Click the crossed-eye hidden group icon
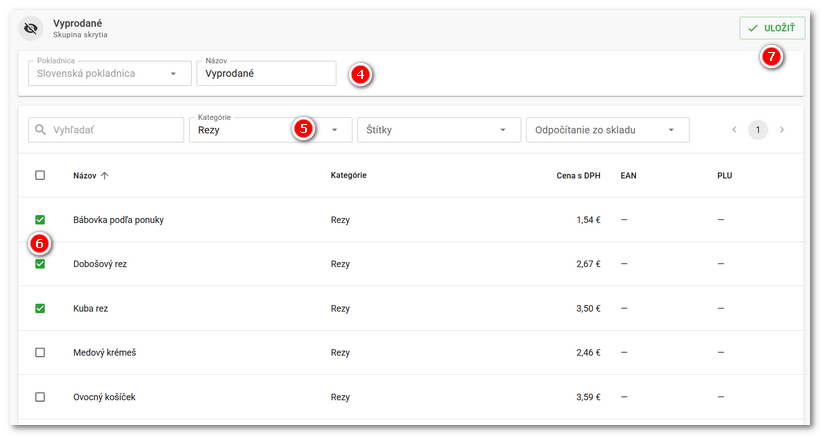The height and width of the screenshot is (436, 821). click(31, 28)
